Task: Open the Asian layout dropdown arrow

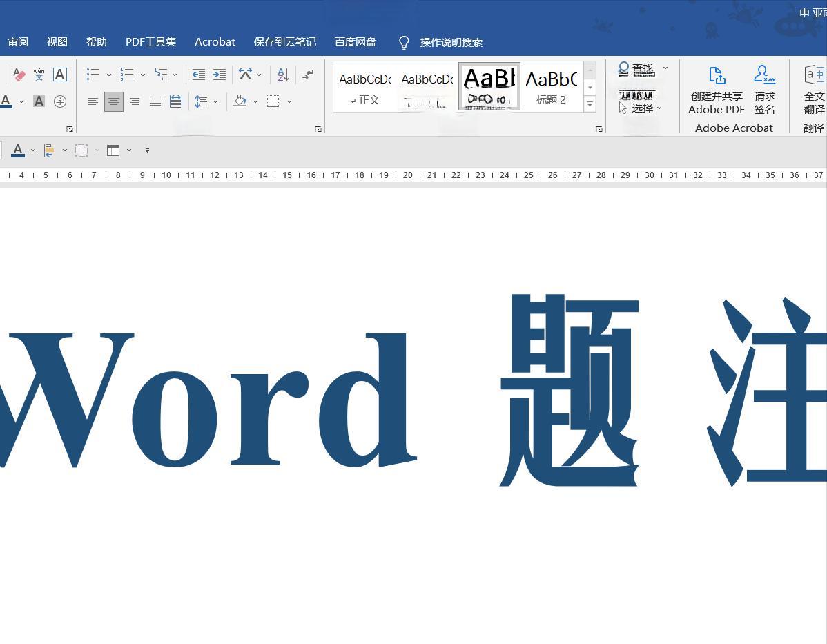Action: [258, 75]
